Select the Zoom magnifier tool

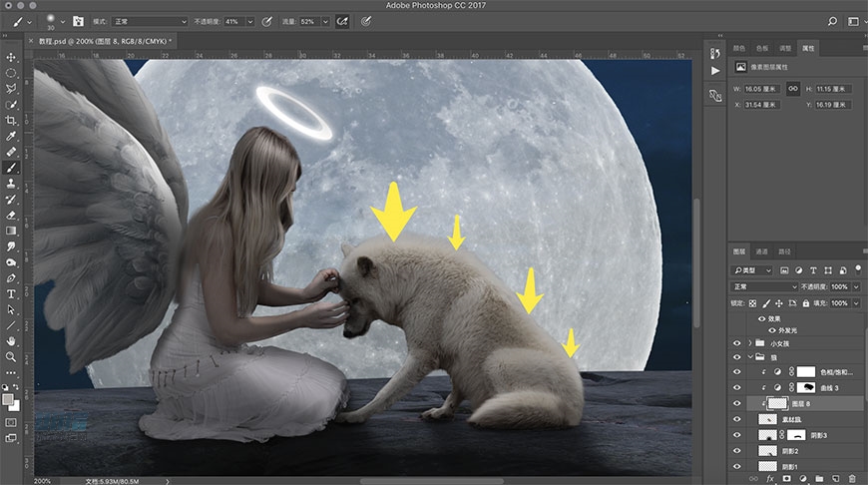[x=11, y=356]
